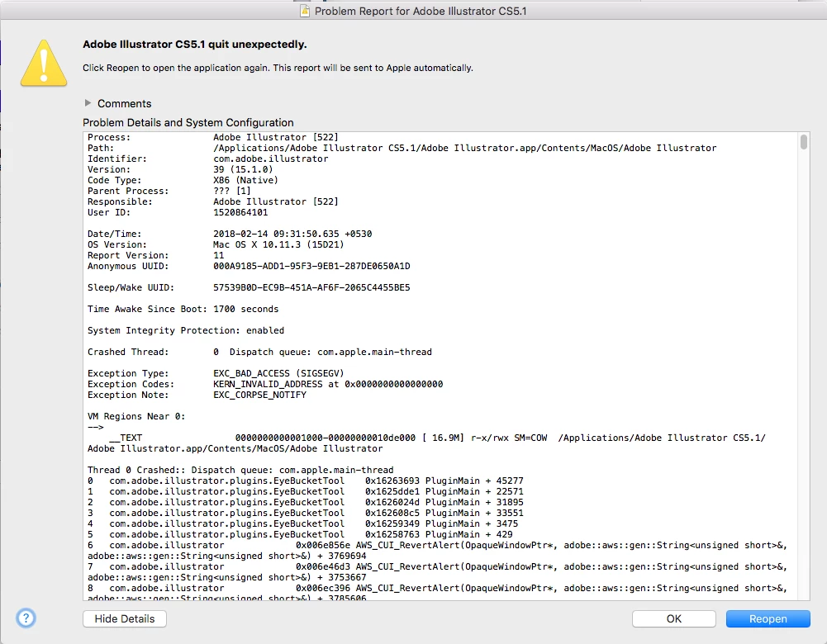Click the version '39 (15.1.0)' text
Image resolution: width=827 pixels, height=644 pixels.
243,169
